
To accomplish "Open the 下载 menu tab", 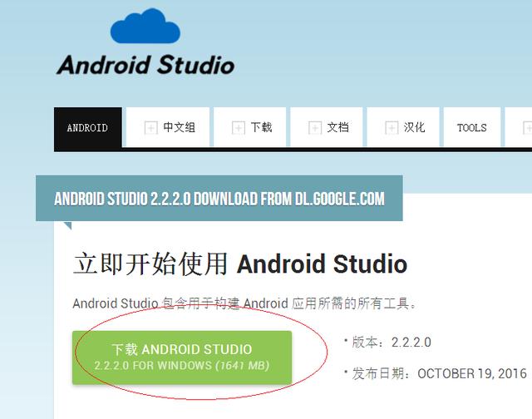I will 249,127.
